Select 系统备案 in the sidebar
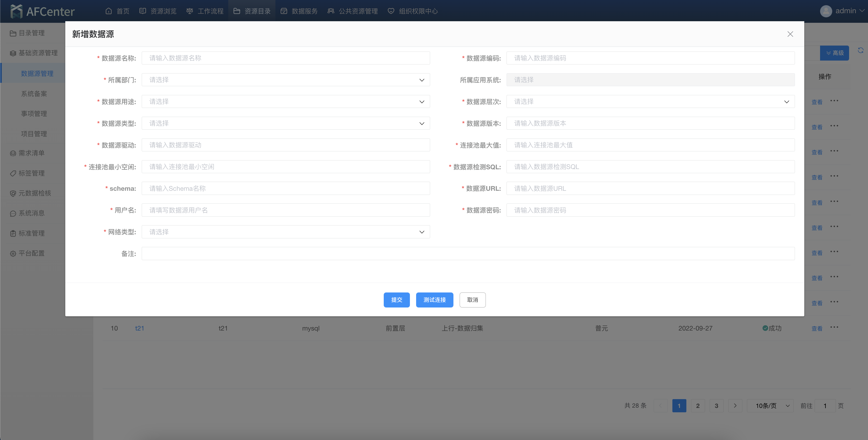 tap(34, 94)
